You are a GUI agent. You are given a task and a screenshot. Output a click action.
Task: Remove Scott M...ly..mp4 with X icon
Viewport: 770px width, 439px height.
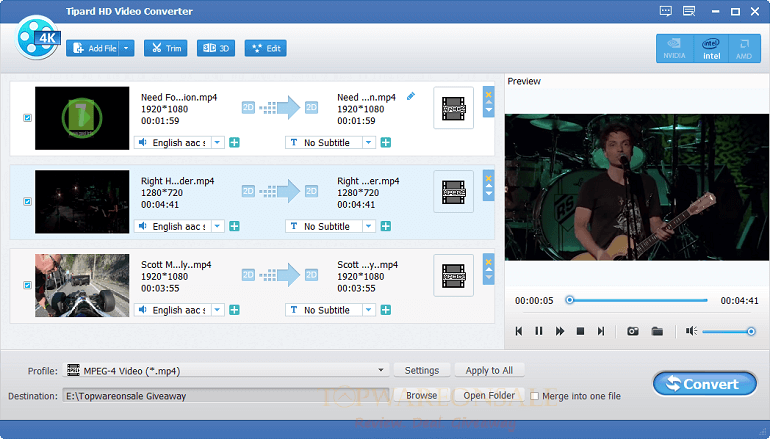(x=489, y=262)
